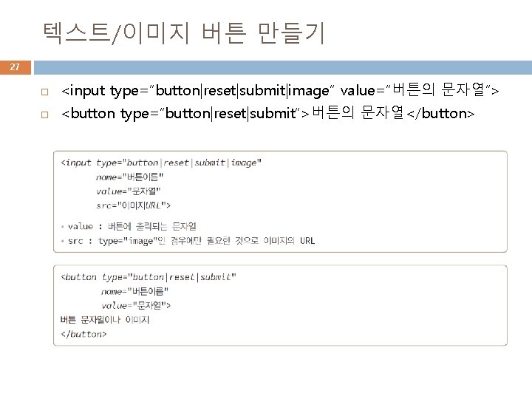Click the closing </button> code line
Viewport: 532px width, 399px height.
tap(83, 334)
